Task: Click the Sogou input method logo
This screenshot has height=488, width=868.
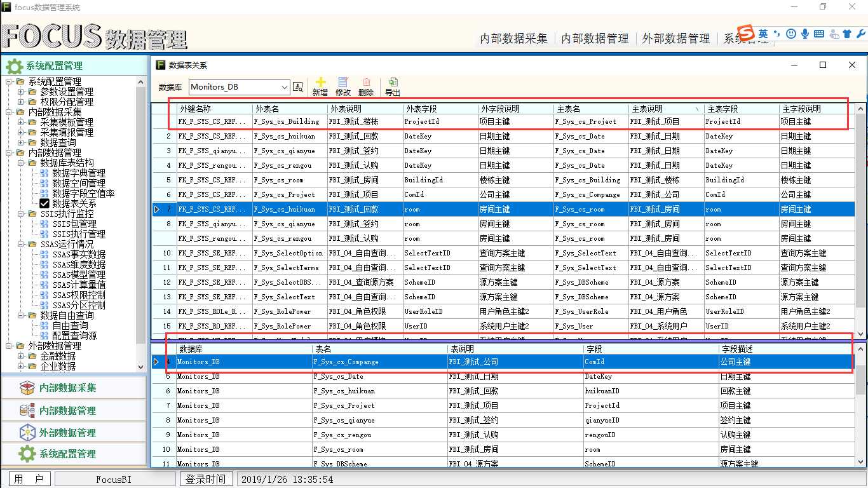Action: (x=746, y=33)
